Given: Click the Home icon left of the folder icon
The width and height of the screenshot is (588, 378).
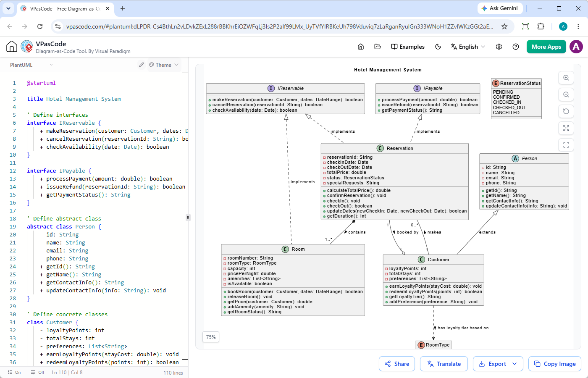Looking at the screenshot, I should [x=361, y=47].
